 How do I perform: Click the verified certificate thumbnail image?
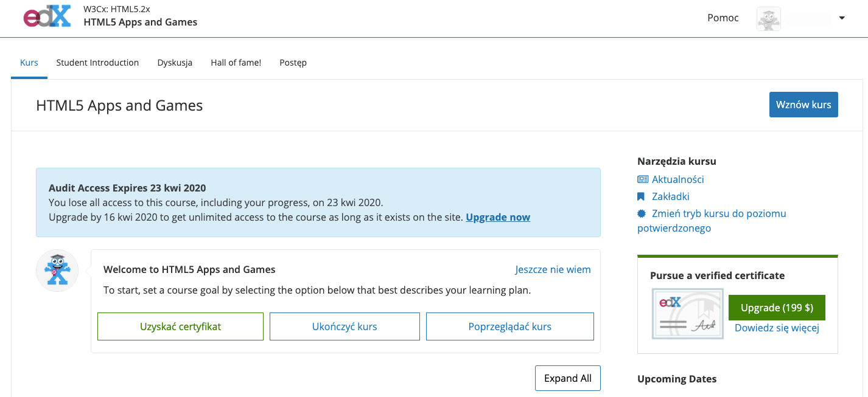tap(687, 314)
